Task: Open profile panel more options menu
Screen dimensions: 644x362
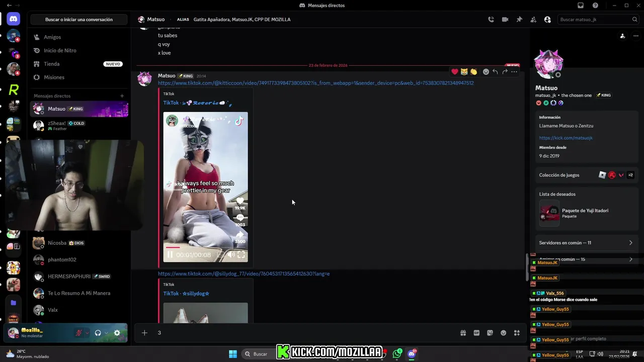Action: tap(636, 36)
